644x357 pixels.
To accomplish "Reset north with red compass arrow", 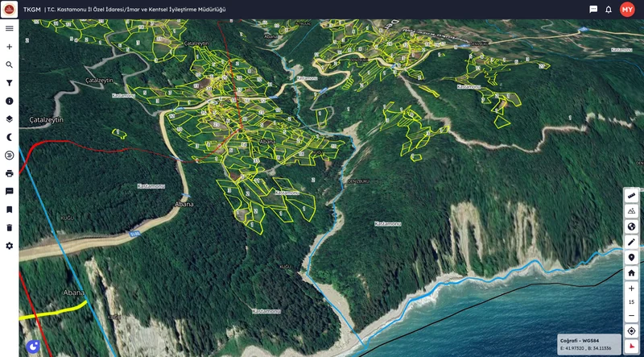I will point(631,346).
